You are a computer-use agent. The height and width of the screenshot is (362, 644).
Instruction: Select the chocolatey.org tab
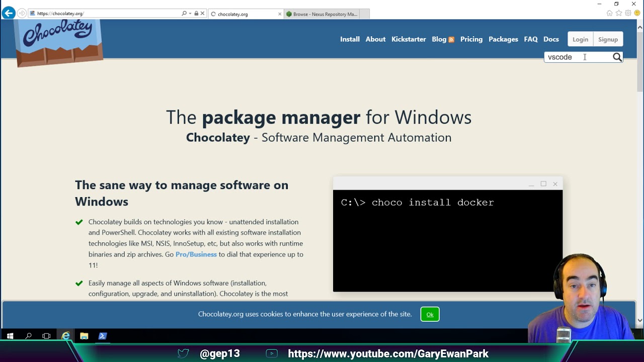pyautogui.click(x=246, y=14)
